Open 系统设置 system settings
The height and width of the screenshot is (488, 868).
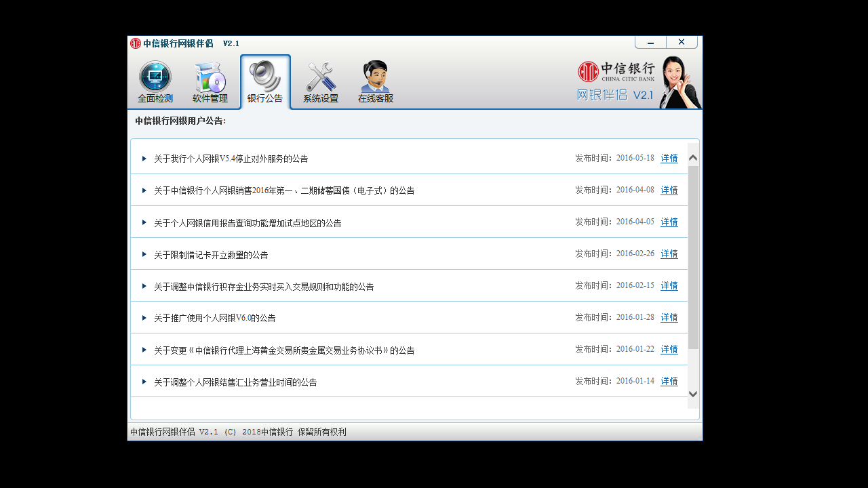tap(320, 81)
